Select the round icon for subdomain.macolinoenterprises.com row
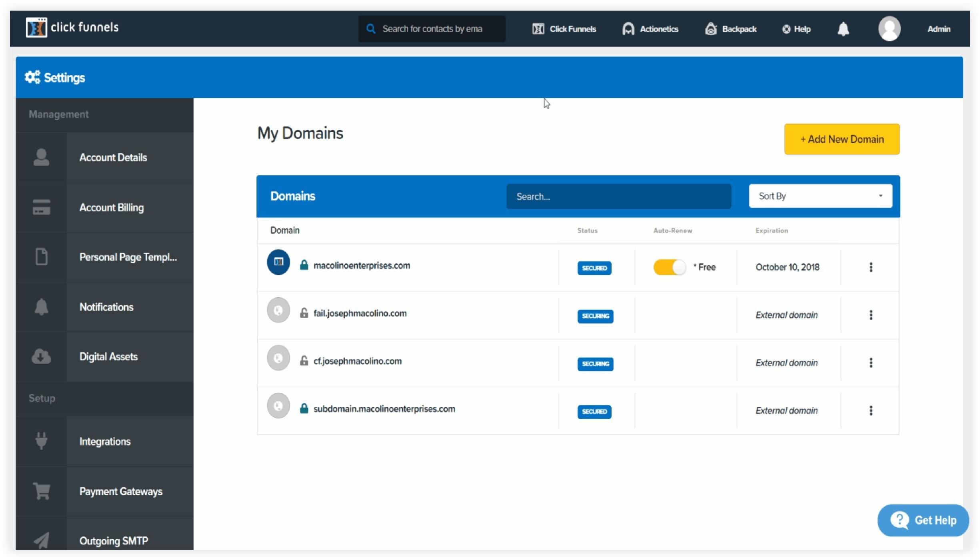Viewport: 980px width, 560px height. (x=278, y=406)
